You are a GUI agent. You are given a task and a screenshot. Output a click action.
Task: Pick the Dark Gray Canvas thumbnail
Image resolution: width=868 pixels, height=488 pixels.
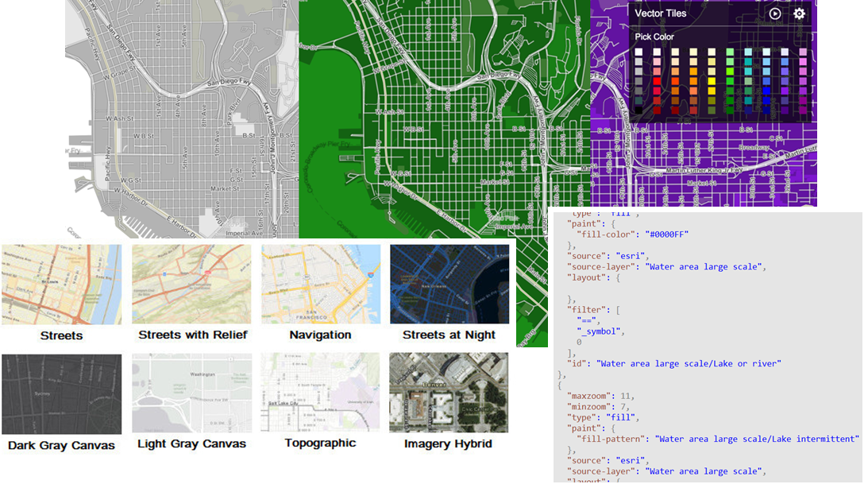tap(61, 393)
